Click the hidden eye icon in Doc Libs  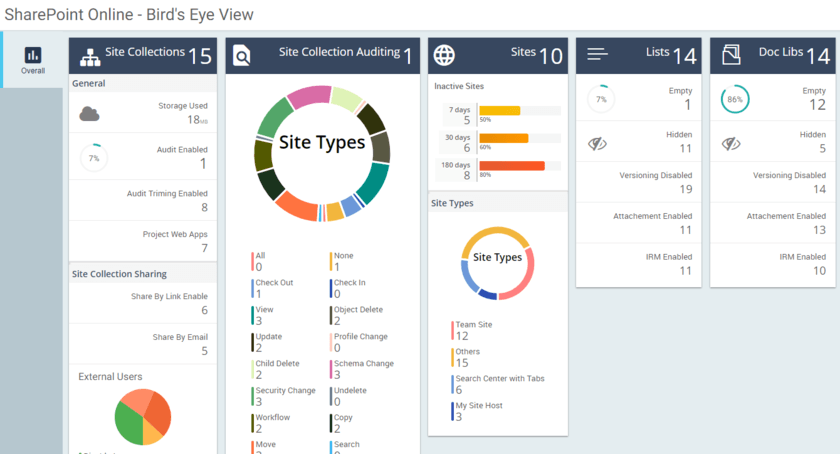(x=732, y=144)
